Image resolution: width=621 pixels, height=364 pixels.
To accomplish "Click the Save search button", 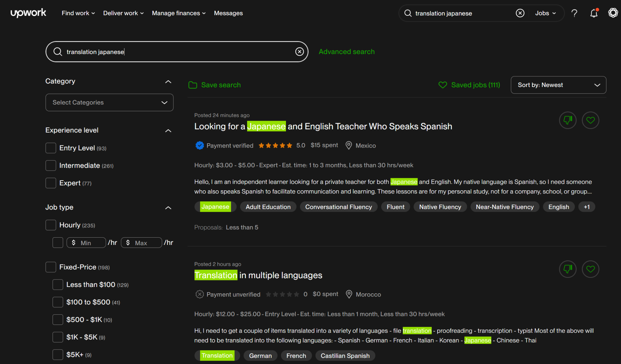I will click(215, 85).
